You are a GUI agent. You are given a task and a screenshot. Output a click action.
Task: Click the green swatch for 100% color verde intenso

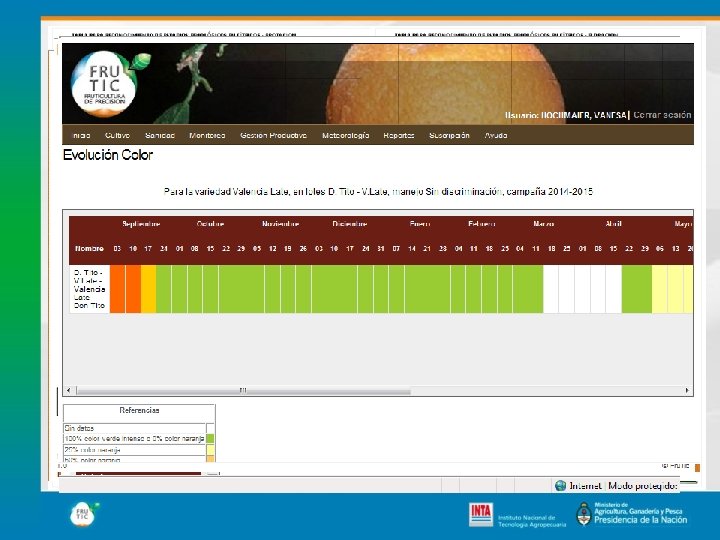pyautogui.click(x=210, y=439)
